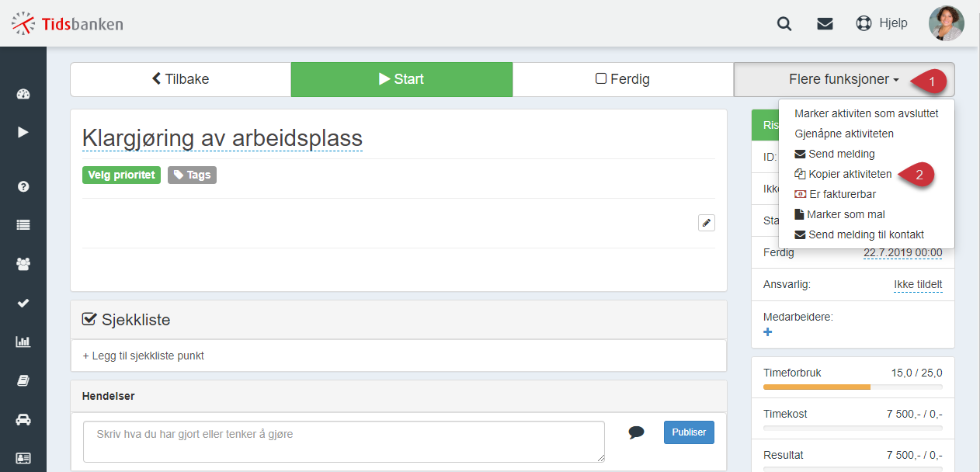The width and height of the screenshot is (980, 472).
Task: Open Velg prioritet selector
Action: pos(121,175)
